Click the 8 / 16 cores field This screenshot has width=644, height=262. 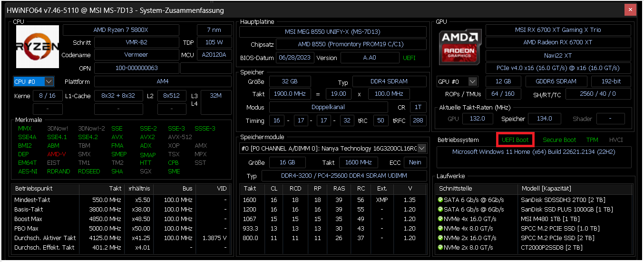(48, 96)
